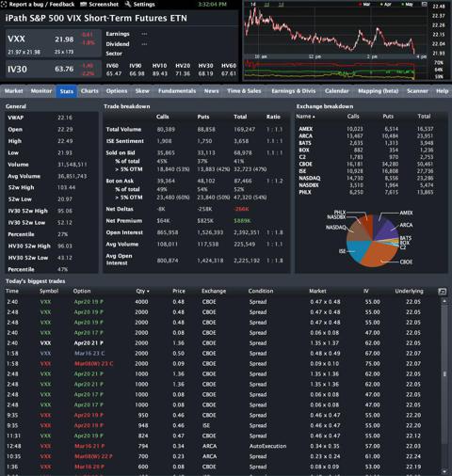Toggle the Mar series in chart legend
This screenshot has height=476, width=452.
[364, 5]
